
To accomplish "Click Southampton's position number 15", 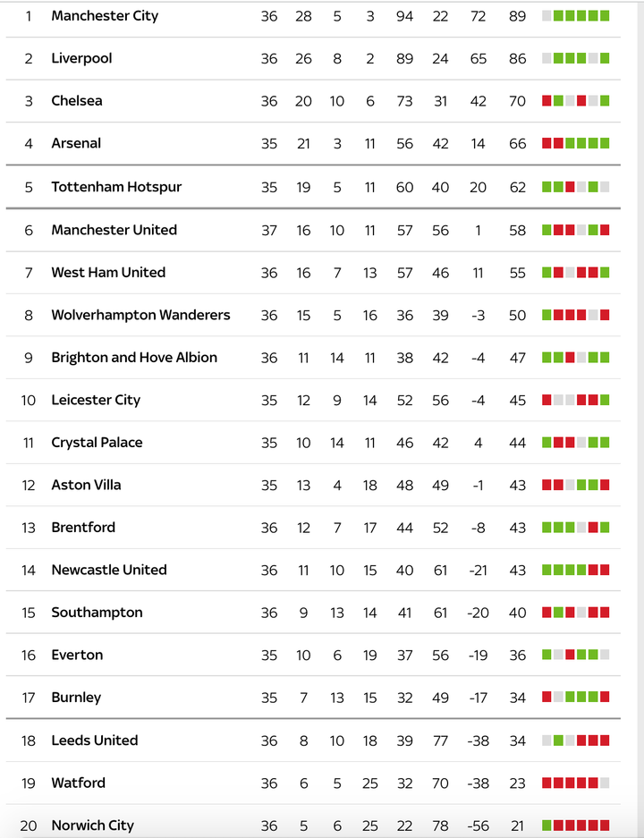I will pos(29,614).
